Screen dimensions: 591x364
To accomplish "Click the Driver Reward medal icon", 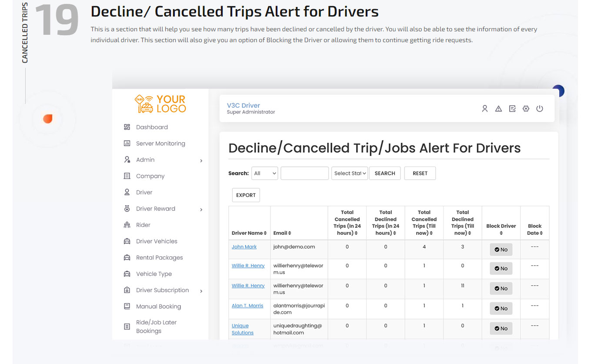I will click(x=127, y=209).
